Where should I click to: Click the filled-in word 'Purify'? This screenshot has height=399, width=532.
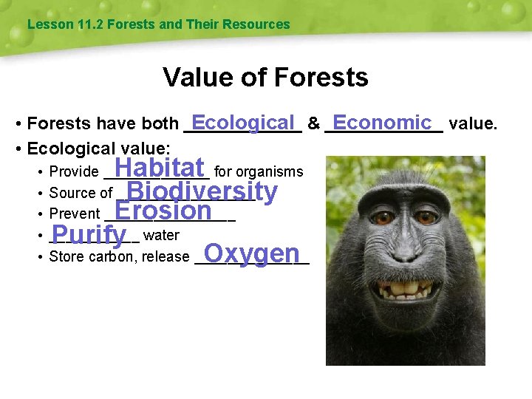[89, 235]
